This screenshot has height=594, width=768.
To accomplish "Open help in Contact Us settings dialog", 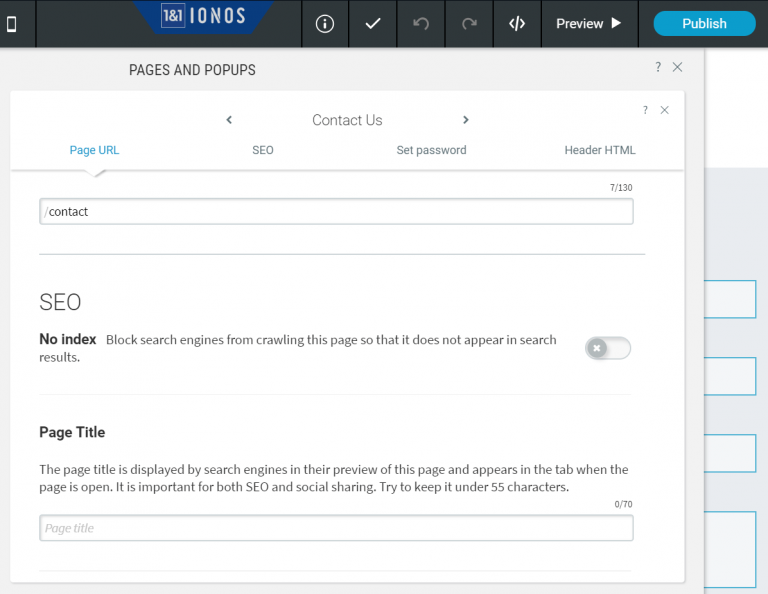I will click(x=645, y=110).
